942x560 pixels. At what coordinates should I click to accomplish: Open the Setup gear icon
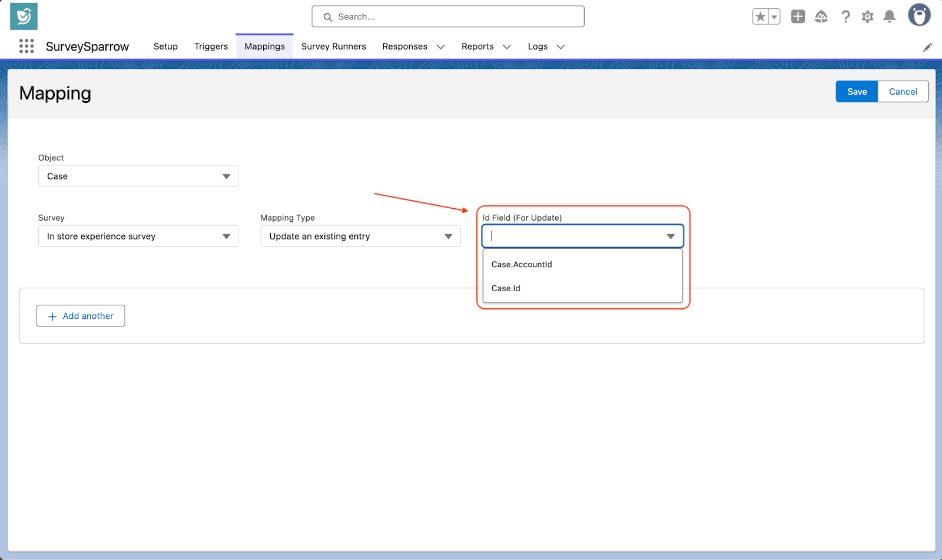tap(867, 17)
